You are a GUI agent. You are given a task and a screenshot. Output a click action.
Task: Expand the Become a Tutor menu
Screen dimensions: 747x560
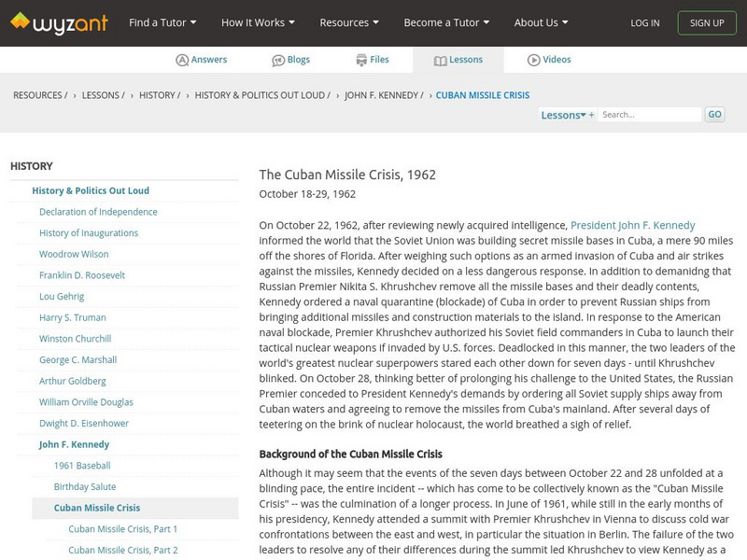click(446, 22)
